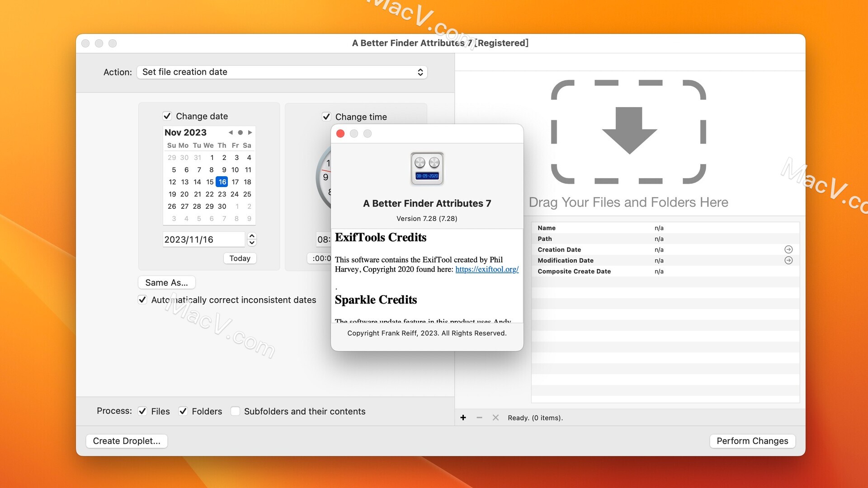Jump to current month dot in calendar

(x=240, y=132)
